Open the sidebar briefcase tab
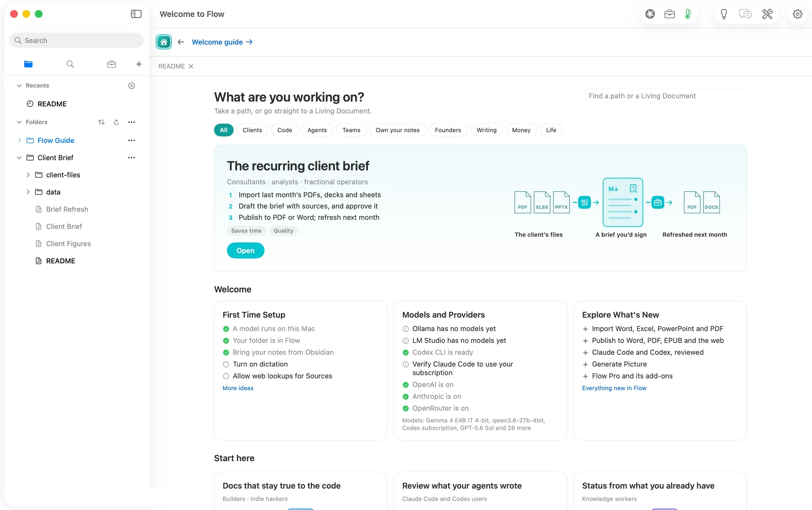 pos(112,64)
